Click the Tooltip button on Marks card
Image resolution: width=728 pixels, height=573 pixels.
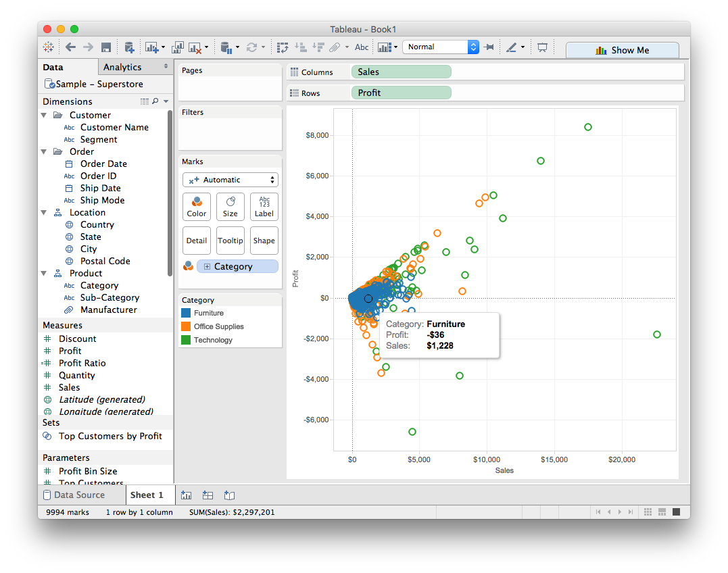pos(230,241)
